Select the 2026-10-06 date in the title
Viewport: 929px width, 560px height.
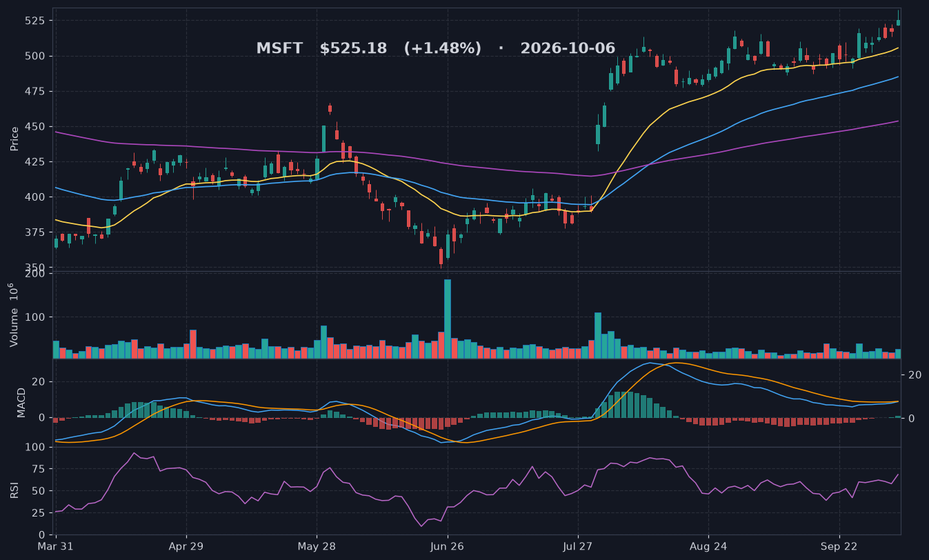(568, 49)
